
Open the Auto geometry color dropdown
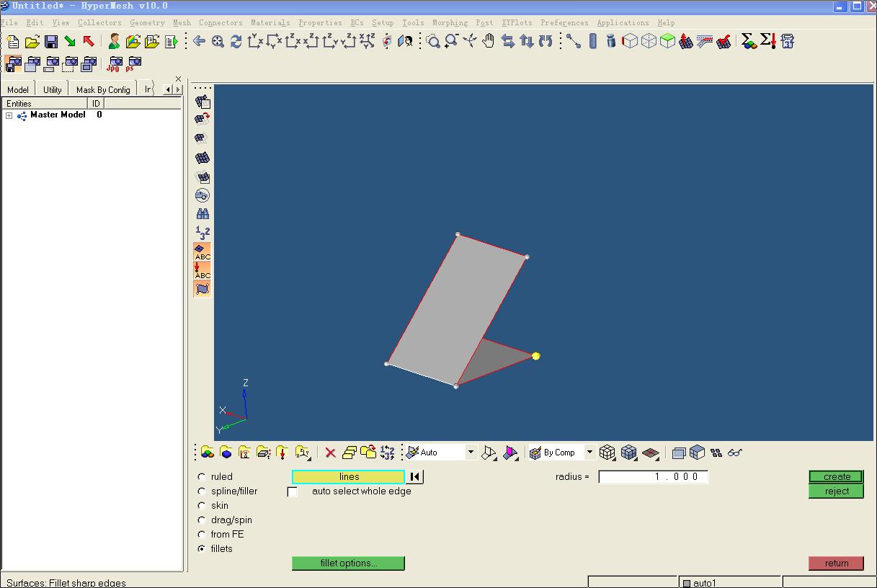(x=471, y=453)
